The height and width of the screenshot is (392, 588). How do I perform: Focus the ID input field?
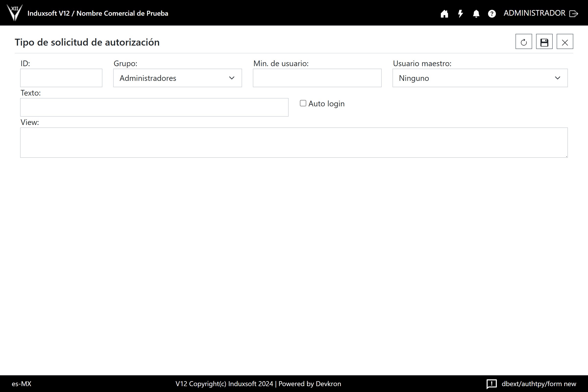point(61,78)
